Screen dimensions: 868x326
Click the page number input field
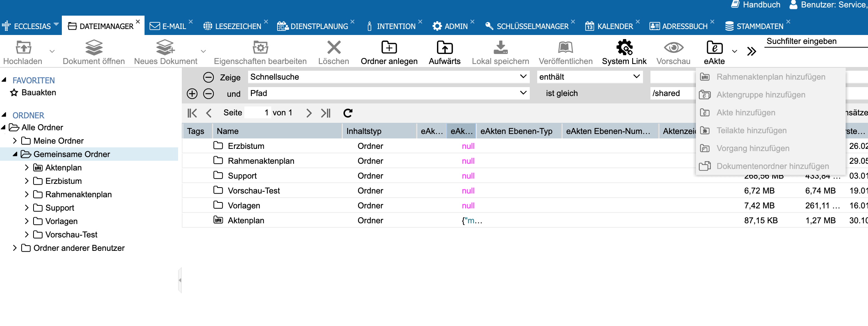(257, 113)
